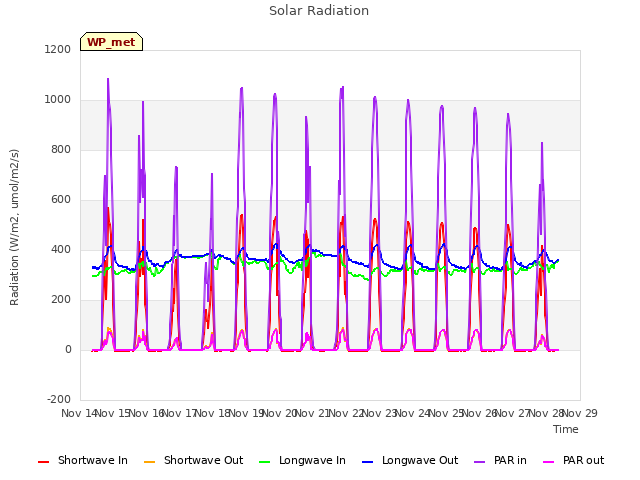Click the red Shortwave In color marker
This screenshot has width=640, height=480.
(x=43, y=462)
